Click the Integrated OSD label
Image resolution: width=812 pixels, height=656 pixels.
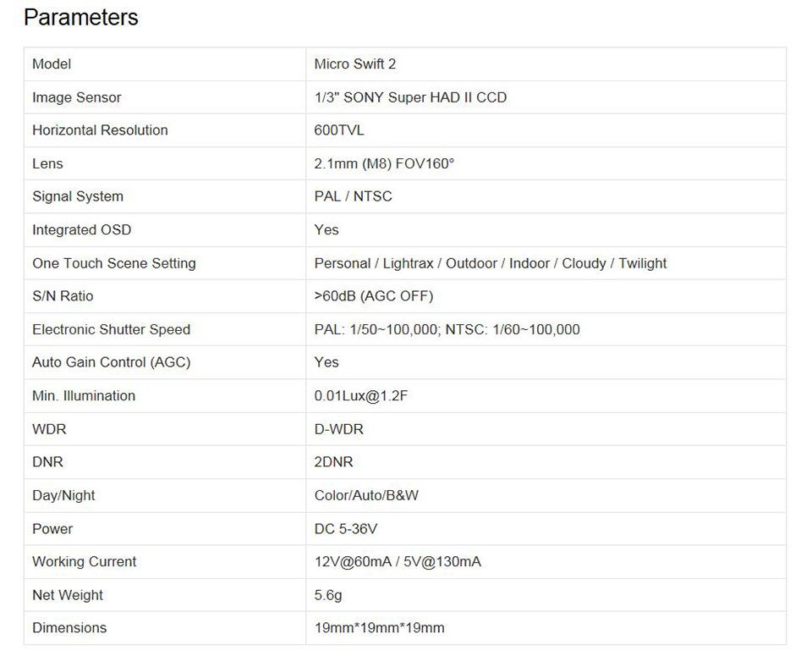(x=82, y=229)
